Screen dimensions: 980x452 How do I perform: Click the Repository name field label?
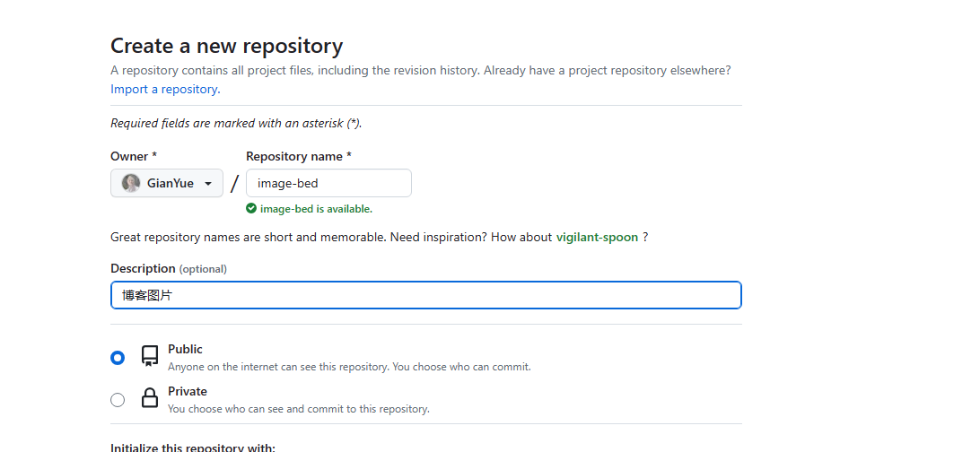coord(298,156)
